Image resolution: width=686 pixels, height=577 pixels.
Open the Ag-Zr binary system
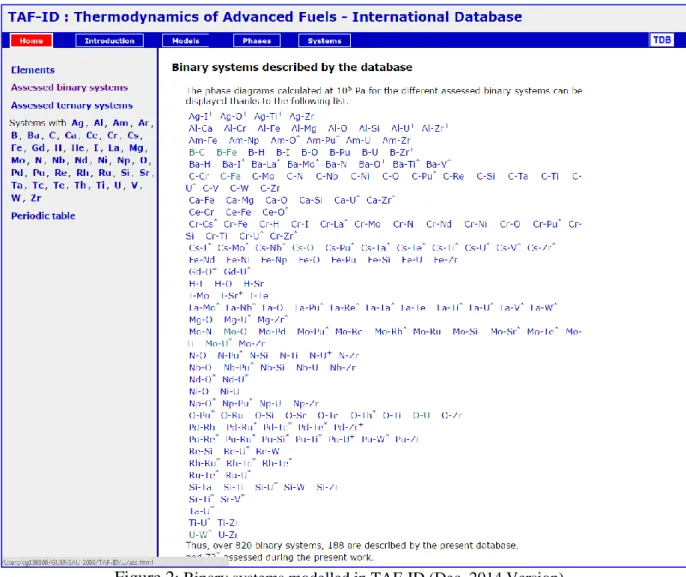coord(301,116)
